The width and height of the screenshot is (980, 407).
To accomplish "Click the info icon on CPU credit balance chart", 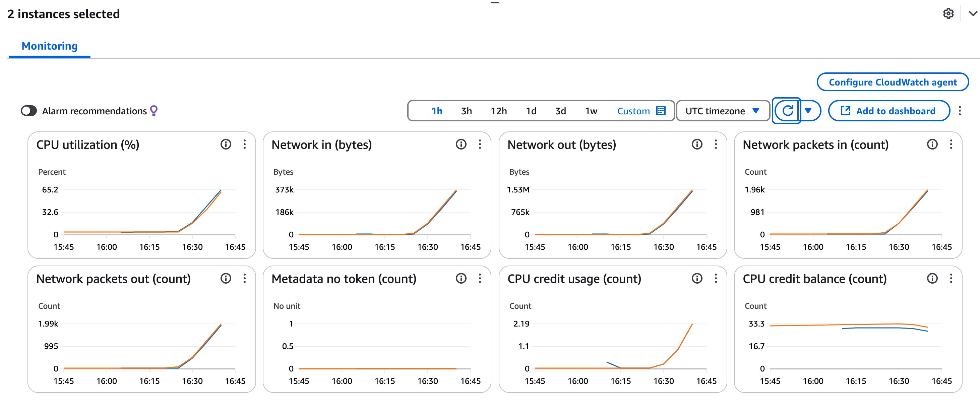I will click(x=932, y=279).
